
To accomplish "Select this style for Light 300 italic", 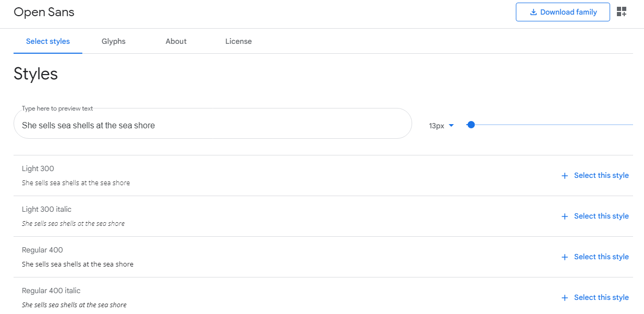I will coord(601,216).
